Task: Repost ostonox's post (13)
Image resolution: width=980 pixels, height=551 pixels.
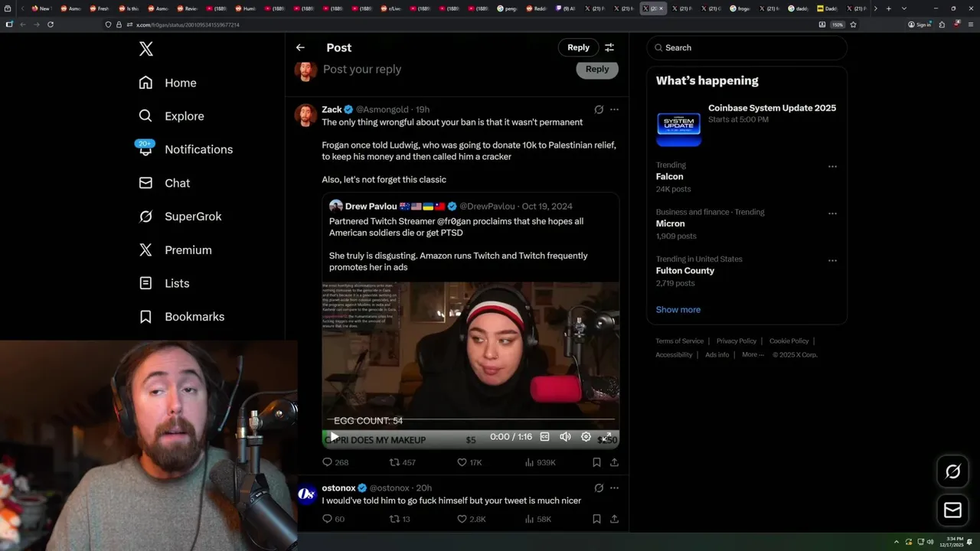Action: [400, 519]
